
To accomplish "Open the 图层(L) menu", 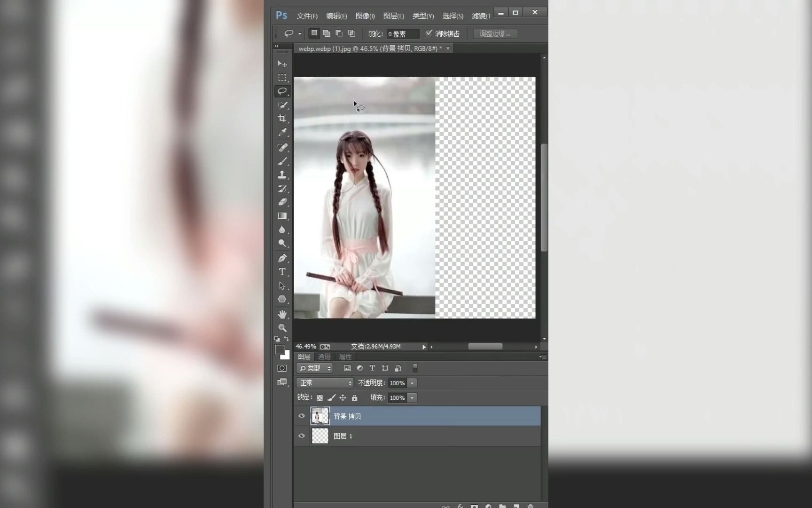I will 394,16.
